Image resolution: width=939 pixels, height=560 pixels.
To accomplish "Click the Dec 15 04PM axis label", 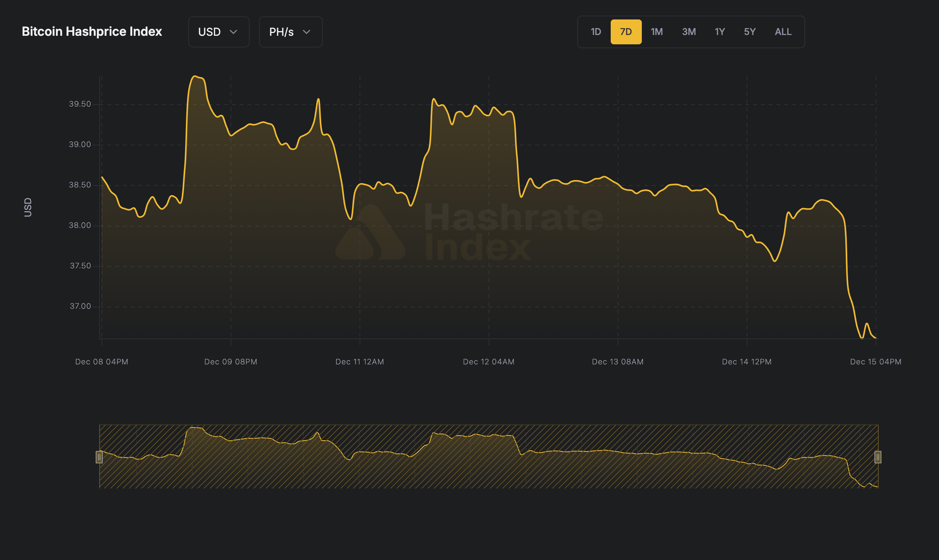I will click(x=876, y=361).
